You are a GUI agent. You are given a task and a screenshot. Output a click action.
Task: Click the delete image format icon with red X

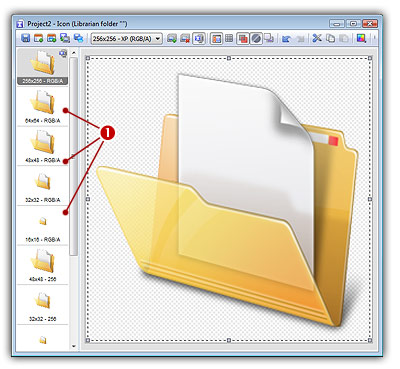[x=185, y=38]
